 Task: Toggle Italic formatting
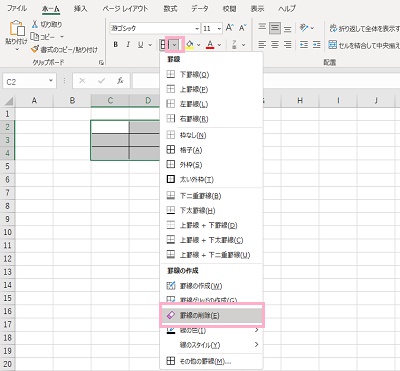[128, 45]
